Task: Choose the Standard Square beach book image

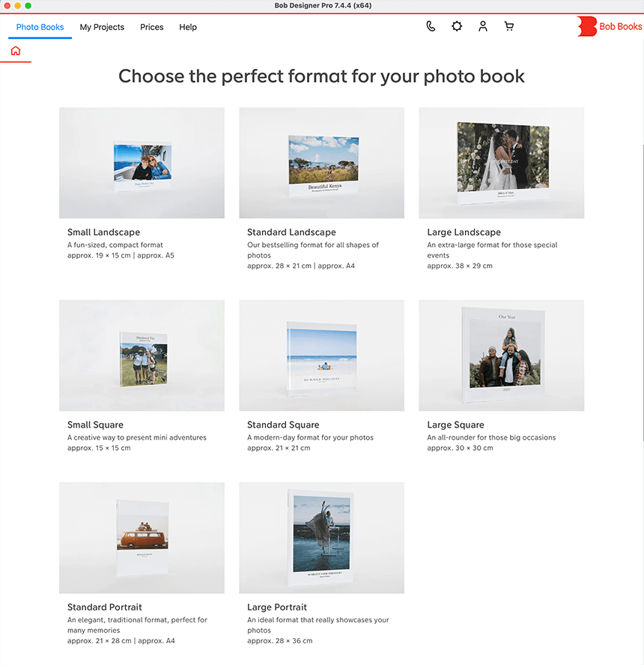Action: tap(321, 356)
